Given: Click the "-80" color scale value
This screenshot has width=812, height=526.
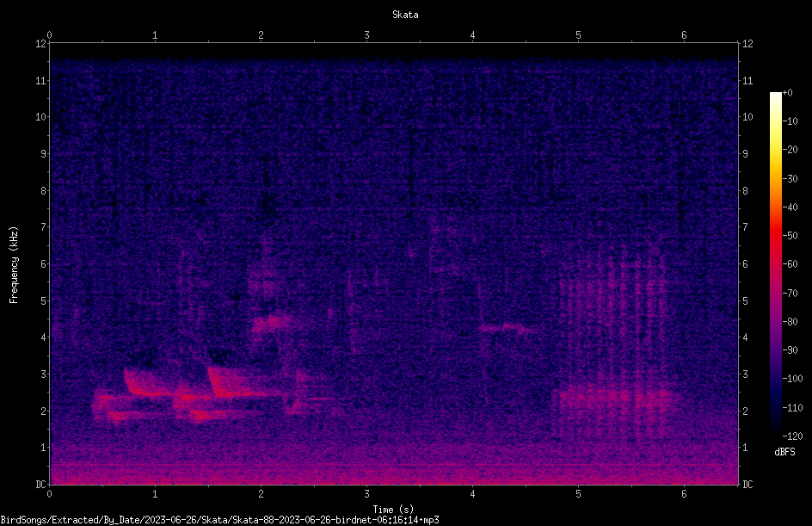Looking at the screenshot, I should (x=790, y=322).
